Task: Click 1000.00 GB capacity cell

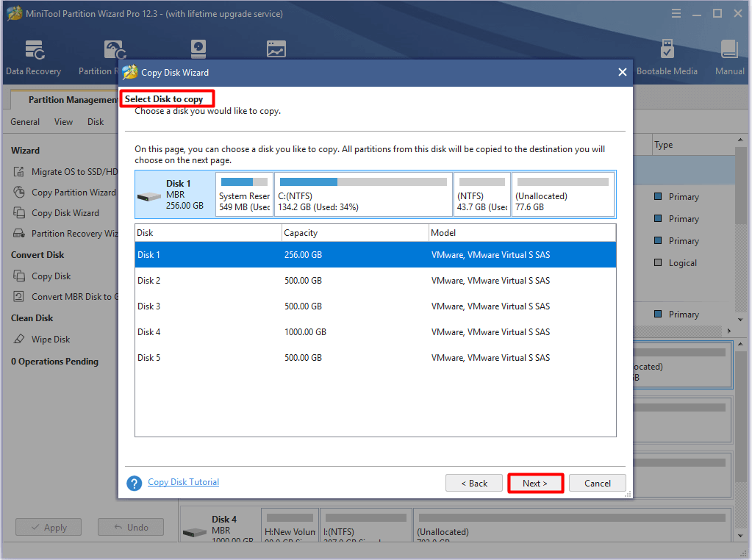Action: (305, 331)
